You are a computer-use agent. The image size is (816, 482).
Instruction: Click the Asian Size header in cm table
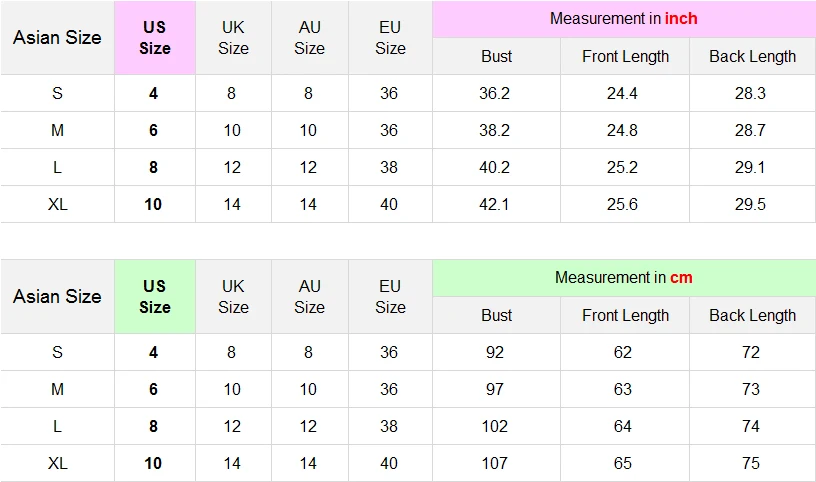pyautogui.click(x=57, y=297)
